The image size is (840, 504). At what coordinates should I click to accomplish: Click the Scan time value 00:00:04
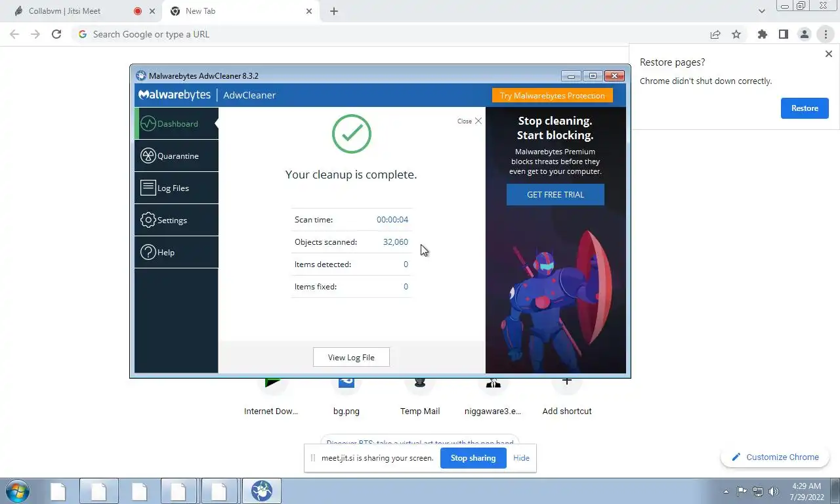(392, 220)
